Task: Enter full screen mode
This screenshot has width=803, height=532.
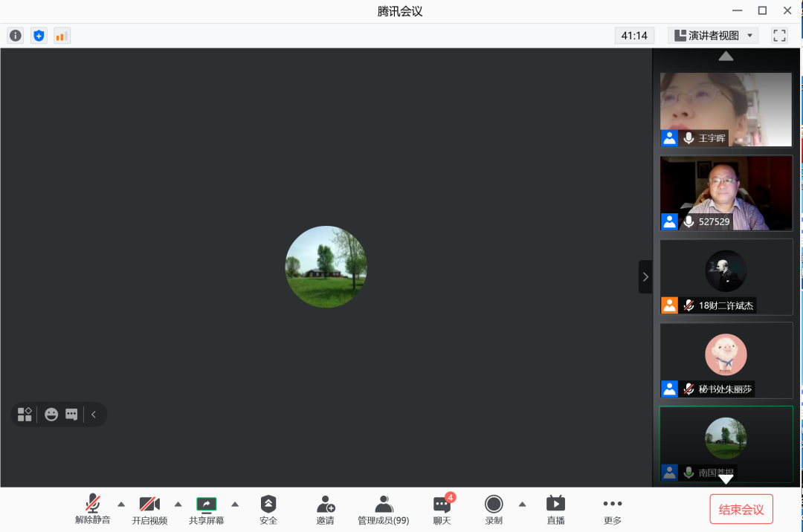Action: click(x=779, y=36)
